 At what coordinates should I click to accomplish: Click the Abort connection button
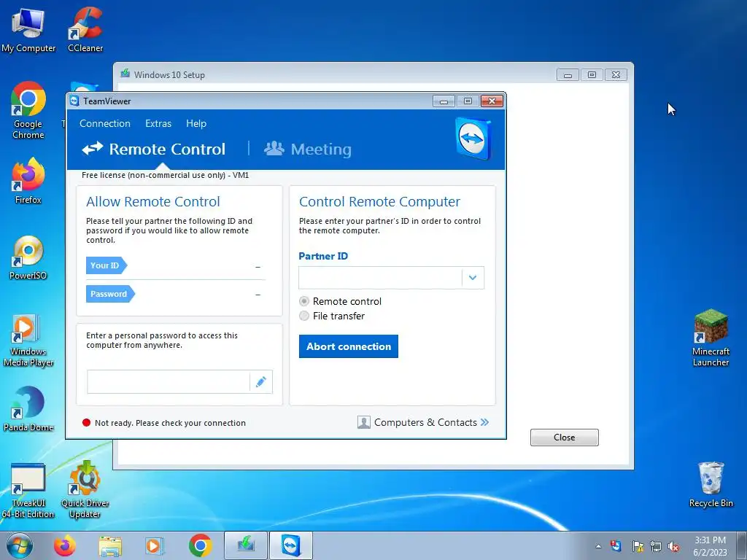point(348,346)
